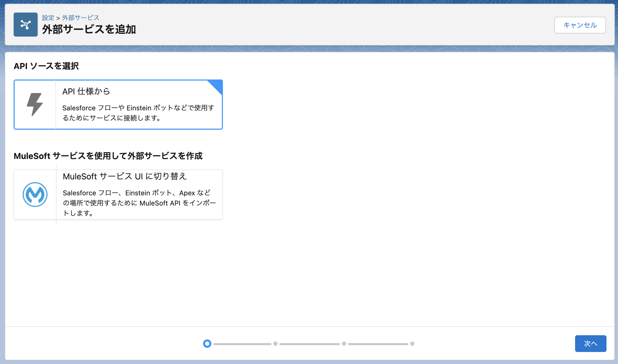Click the API ソースを選択 heading

46,66
